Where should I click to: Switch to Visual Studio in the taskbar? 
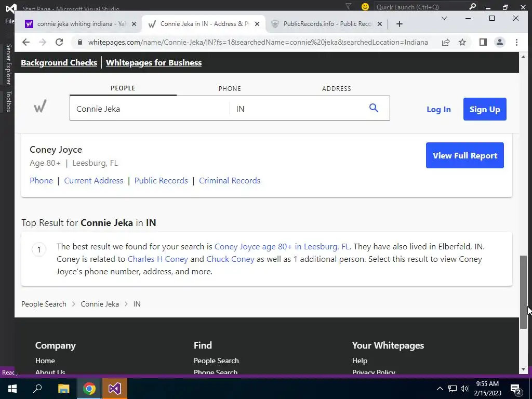[115, 389]
